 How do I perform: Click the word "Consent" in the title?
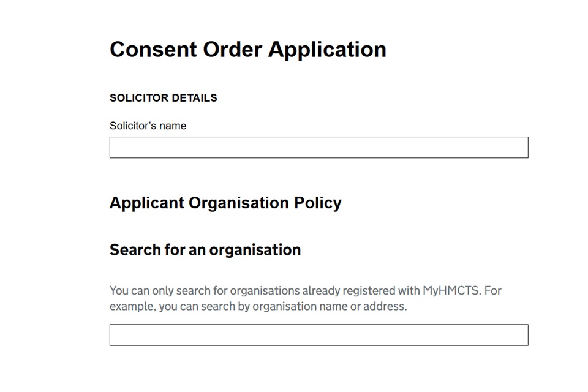tap(153, 50)
